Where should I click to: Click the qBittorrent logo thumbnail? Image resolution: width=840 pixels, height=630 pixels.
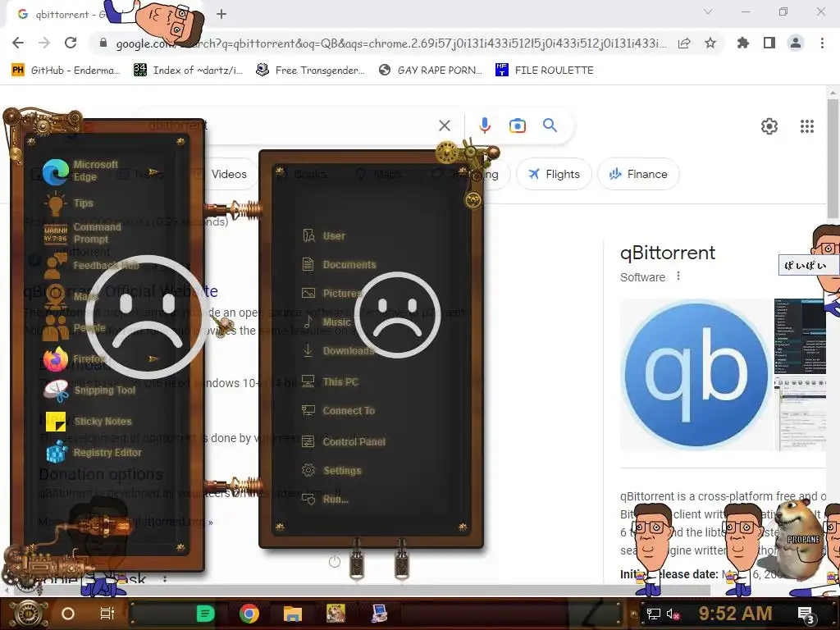coord(696,374)
